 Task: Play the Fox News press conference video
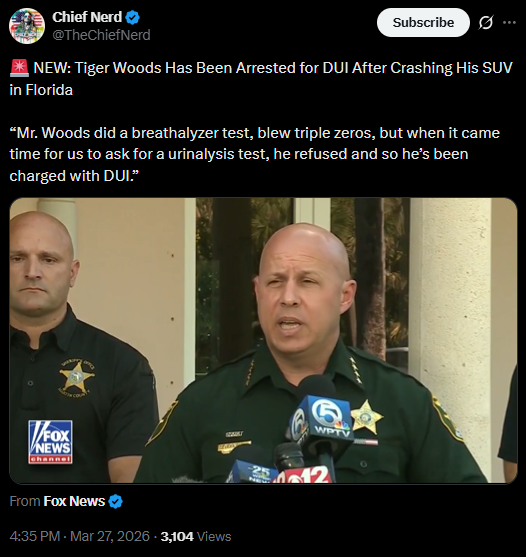point(263,341)
